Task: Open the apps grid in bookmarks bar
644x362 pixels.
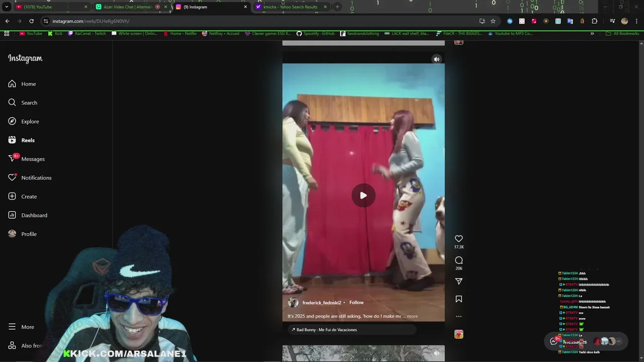Action: coord(7,34)
